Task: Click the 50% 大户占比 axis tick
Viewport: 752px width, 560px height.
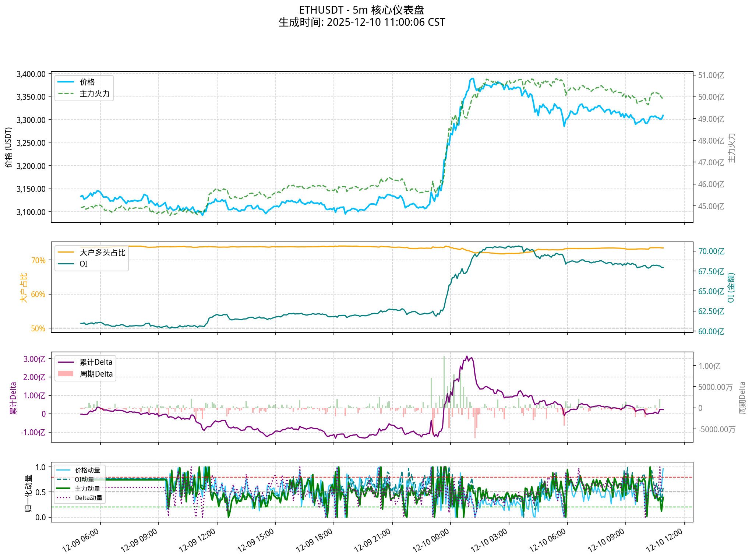Action: coord(38,328)
